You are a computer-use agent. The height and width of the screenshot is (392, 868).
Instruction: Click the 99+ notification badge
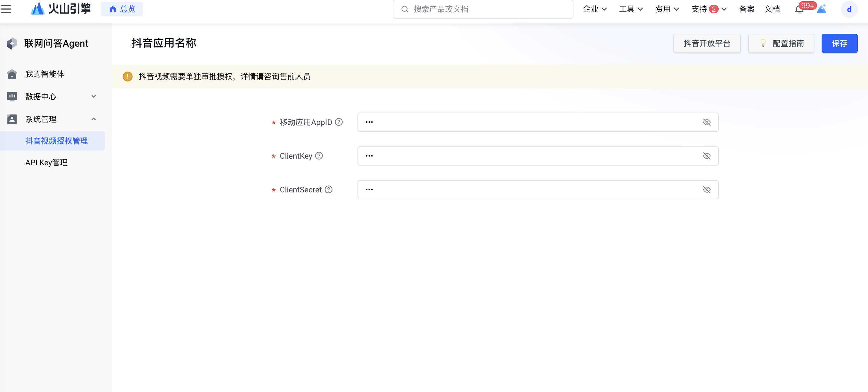click(x=807, y=5)
